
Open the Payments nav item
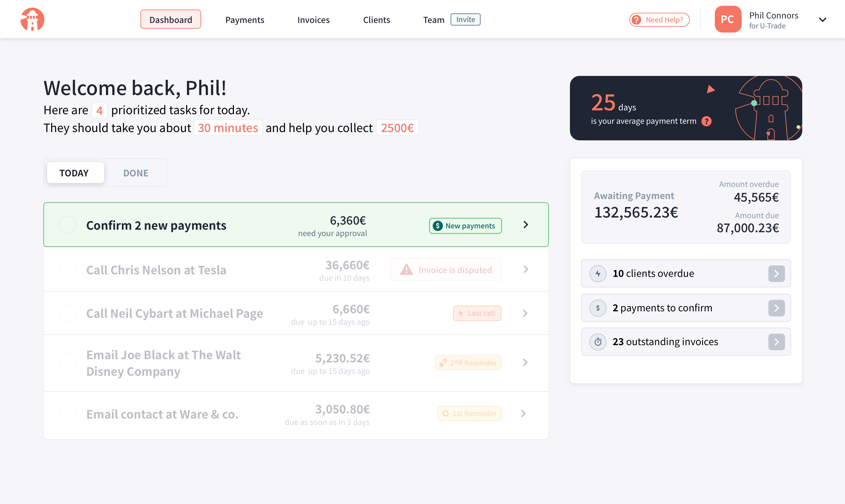[x=245, y=20]
